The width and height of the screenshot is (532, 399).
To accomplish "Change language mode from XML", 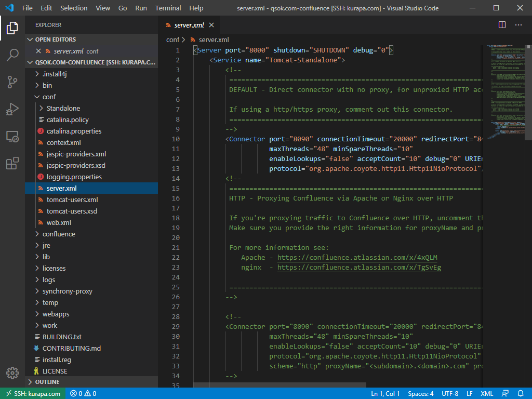I will [487, 393].
